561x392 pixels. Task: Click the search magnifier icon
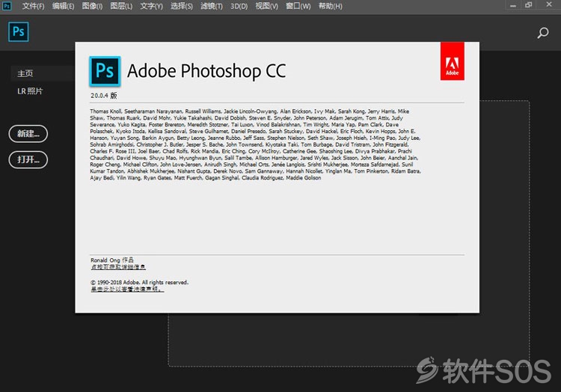point(543,33)
